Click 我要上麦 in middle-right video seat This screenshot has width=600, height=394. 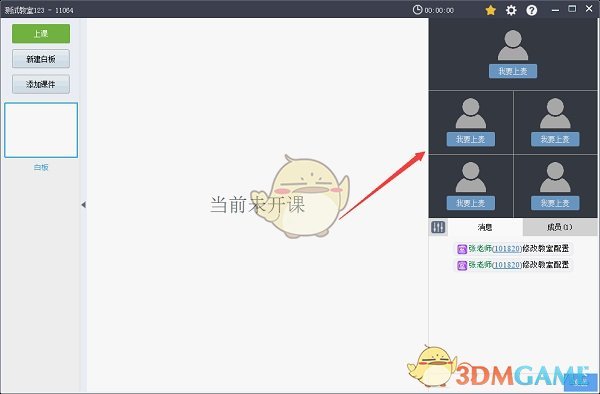[555, 139]
